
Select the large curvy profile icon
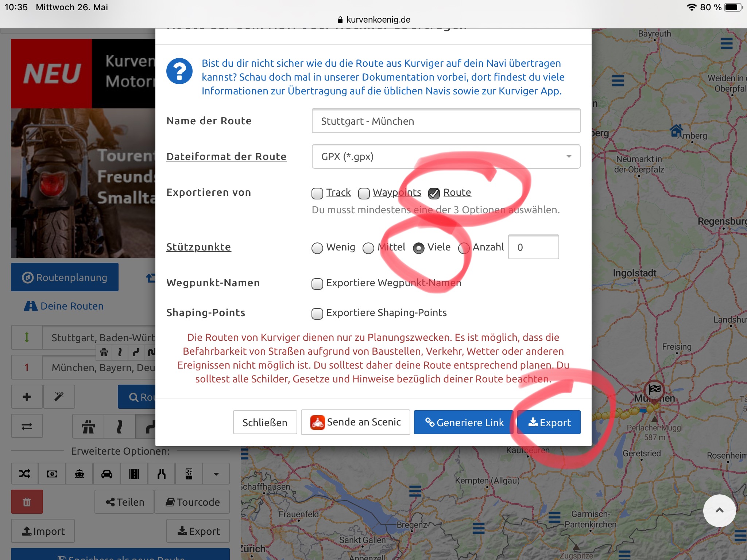(x=146, y=426)
